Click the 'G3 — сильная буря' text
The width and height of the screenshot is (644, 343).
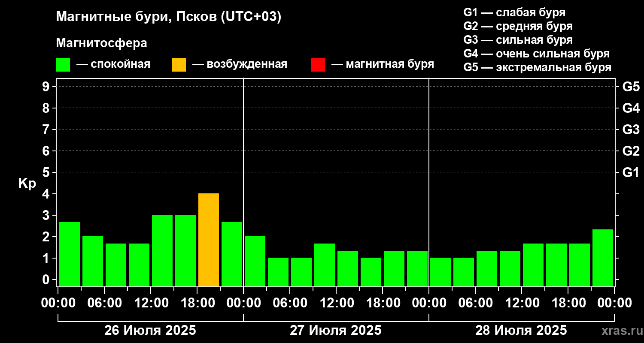[518, 40]
